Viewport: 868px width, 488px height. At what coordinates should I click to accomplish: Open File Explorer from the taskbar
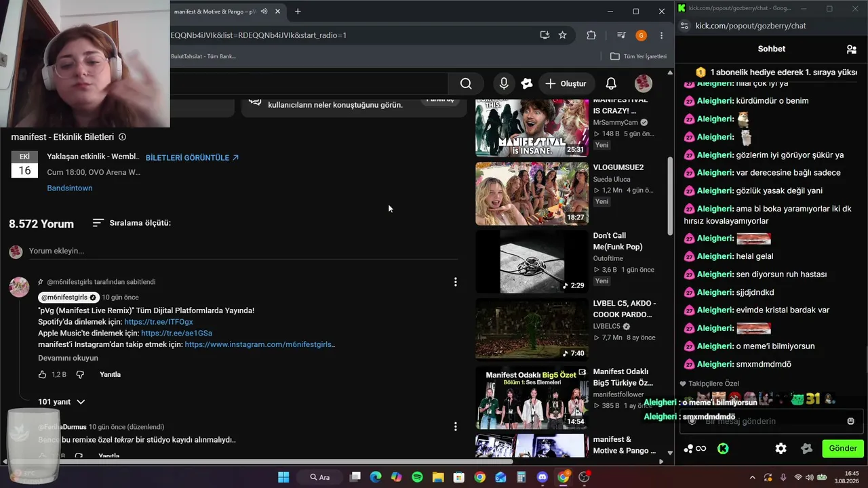click(438, 477)
